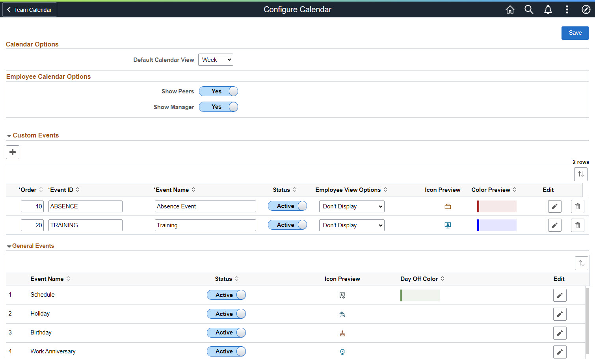Edit the TRAINING event with pencil icon
The width and height of the screenshot is (595, 364).
click(x=554, y=225)
